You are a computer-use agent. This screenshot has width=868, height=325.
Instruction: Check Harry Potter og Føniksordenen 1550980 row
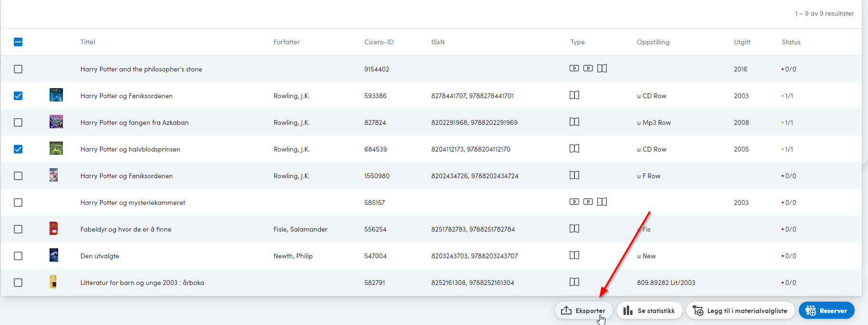pyautogui.click(x=18, y=176)
